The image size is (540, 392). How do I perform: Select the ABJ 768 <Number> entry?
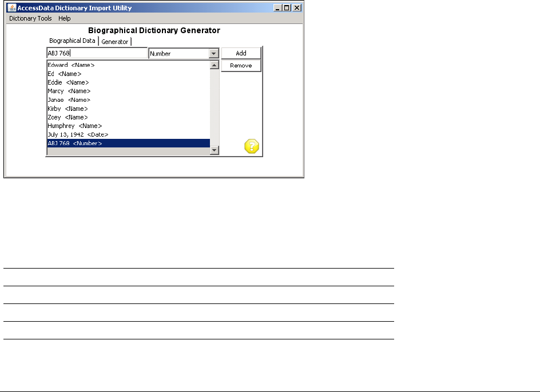[129, 143]
